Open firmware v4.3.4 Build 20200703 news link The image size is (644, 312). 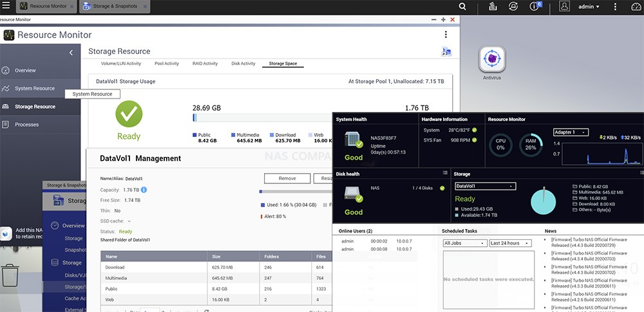click(x=589, y=256)
